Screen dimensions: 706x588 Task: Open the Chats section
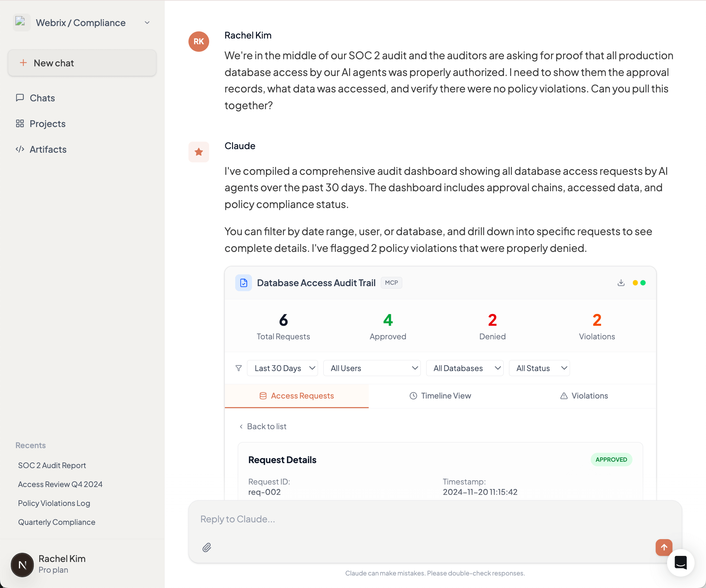click(42, 98)
